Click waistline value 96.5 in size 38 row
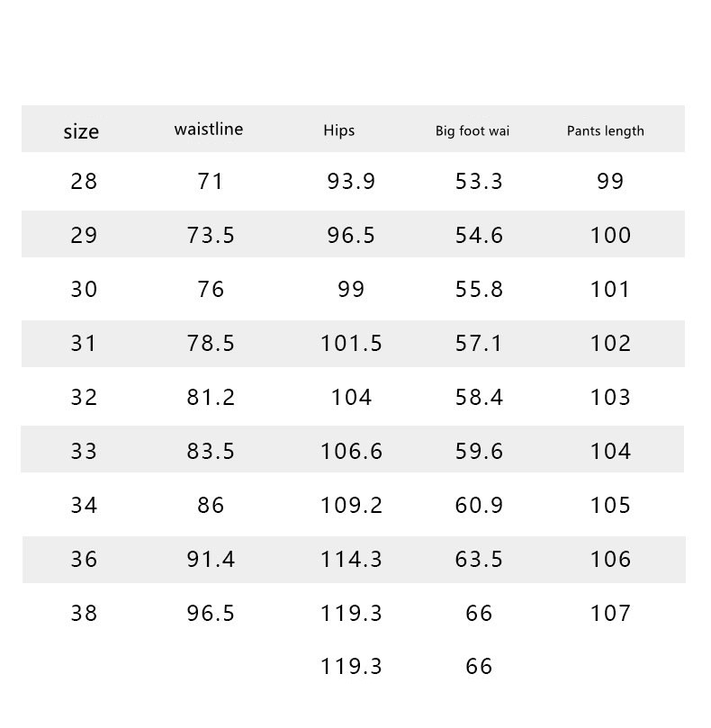The image size is (711, 728). (211, 614)
